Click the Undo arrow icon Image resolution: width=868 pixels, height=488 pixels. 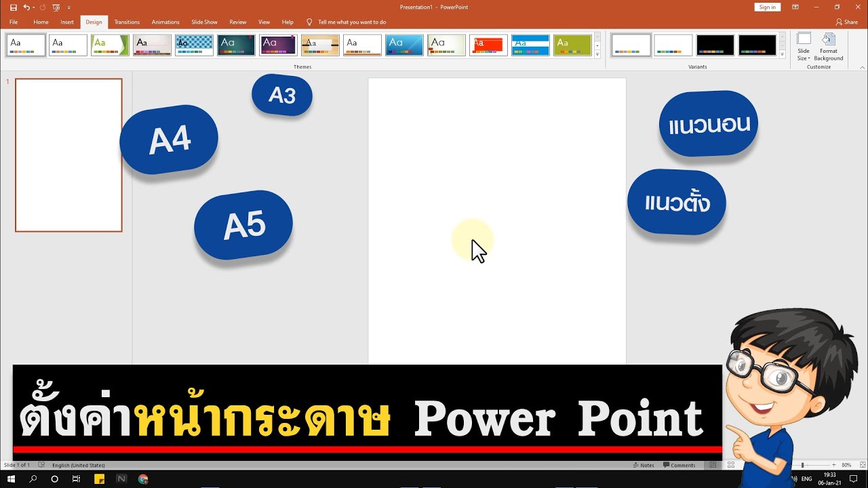(x=26, y=7)
